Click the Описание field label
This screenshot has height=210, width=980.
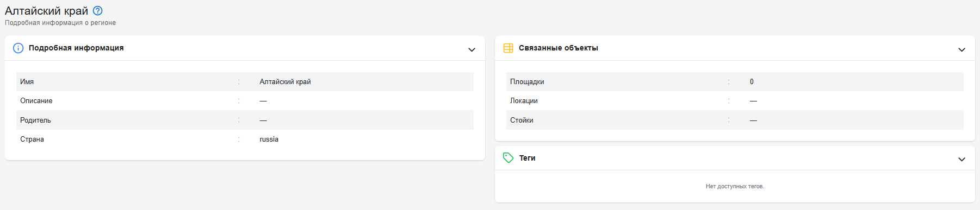(x=36, y=100)
